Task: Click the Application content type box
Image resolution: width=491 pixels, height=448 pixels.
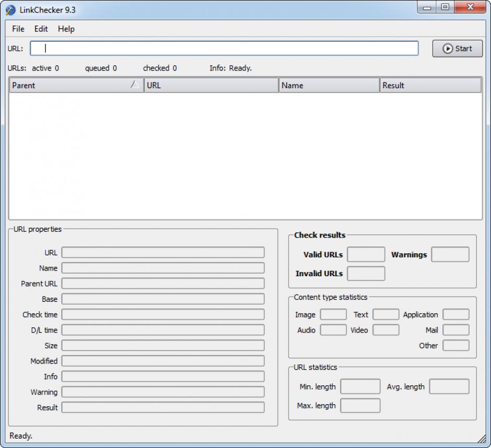Action: click(456, 314)
